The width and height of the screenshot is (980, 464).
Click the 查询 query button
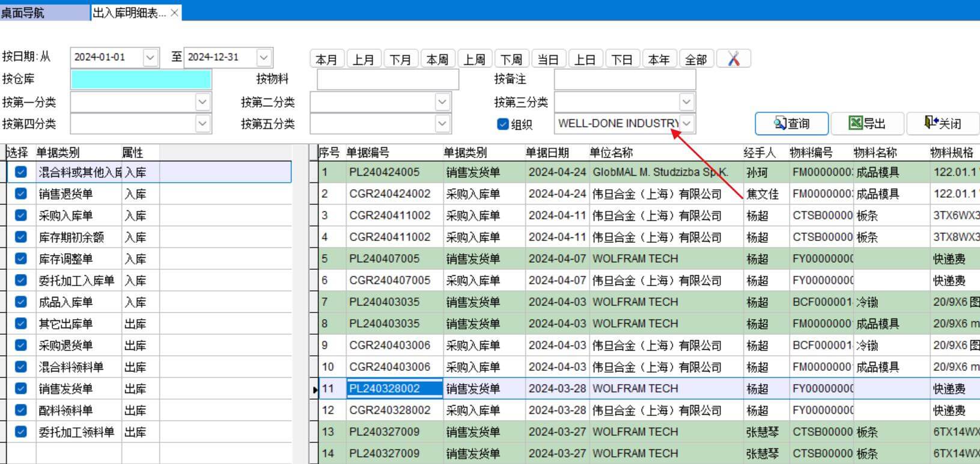pos(791,123)
